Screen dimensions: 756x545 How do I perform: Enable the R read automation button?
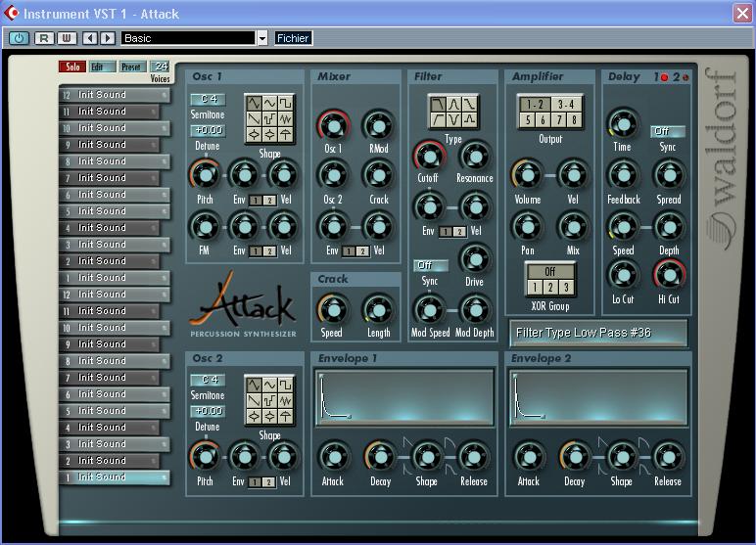[x=44, y=38]
